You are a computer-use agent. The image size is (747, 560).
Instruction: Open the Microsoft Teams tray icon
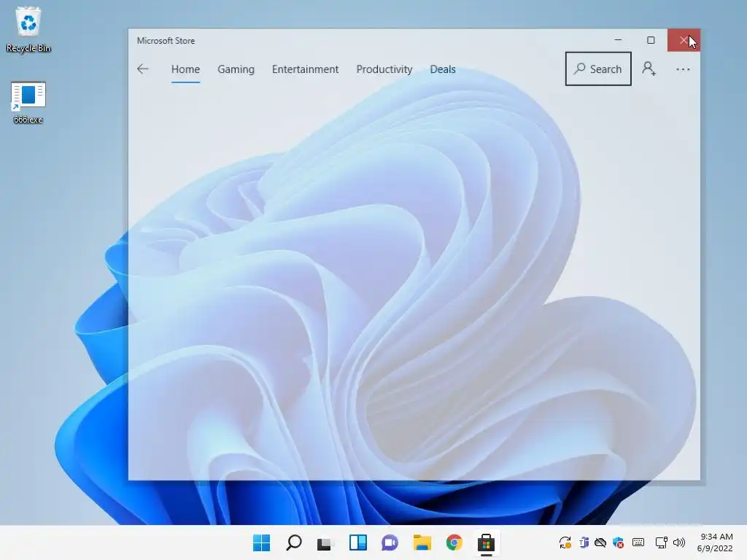click(x=584, y=542)
